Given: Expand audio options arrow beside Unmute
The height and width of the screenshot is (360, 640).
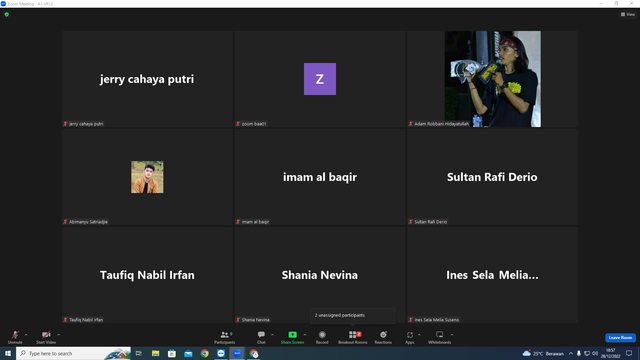Looking at the screenshot, I should coord(26,335).
